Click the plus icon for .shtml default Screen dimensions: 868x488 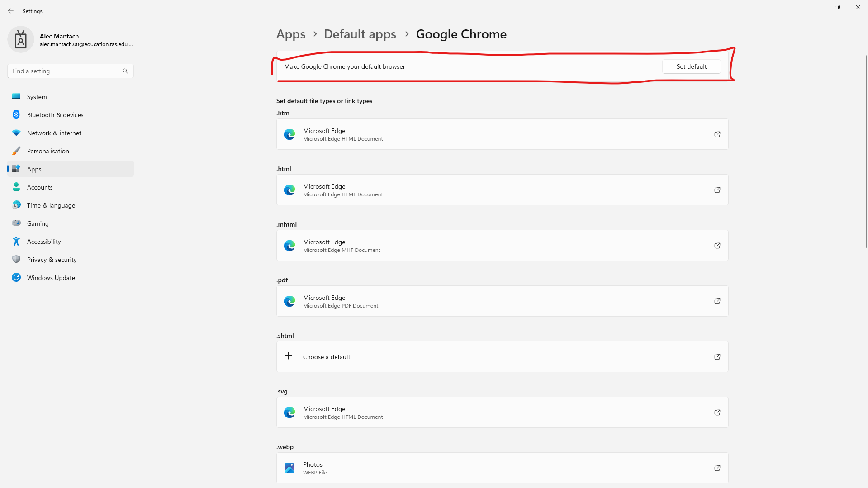(288, 356)
